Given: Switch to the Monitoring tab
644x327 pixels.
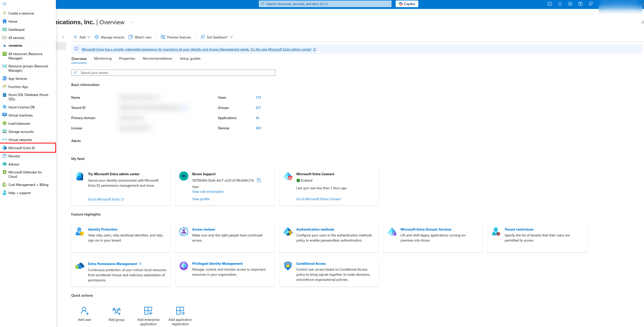Looking at the screenshot, I should [x=103, y=58].
